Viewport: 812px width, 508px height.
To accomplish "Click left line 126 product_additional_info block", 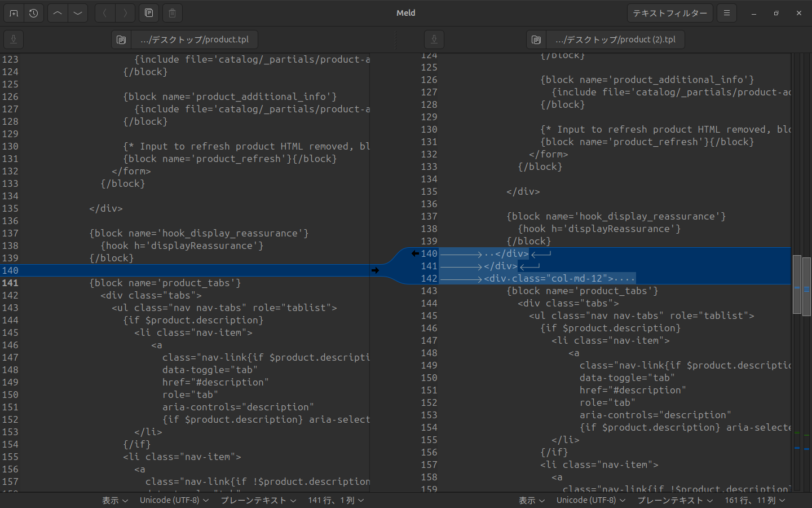I will pos(230,97).
